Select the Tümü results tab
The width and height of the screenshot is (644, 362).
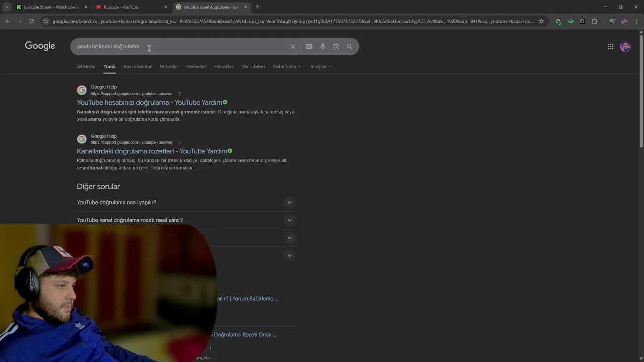pos(109,67)
